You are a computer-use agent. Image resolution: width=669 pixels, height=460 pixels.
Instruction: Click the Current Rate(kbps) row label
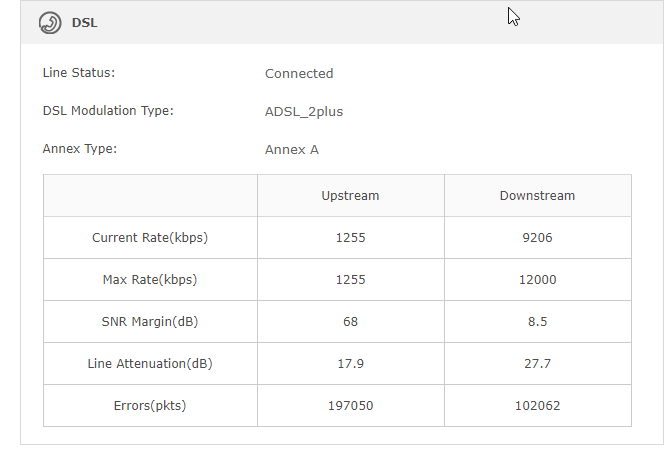[x=150, y=237]
